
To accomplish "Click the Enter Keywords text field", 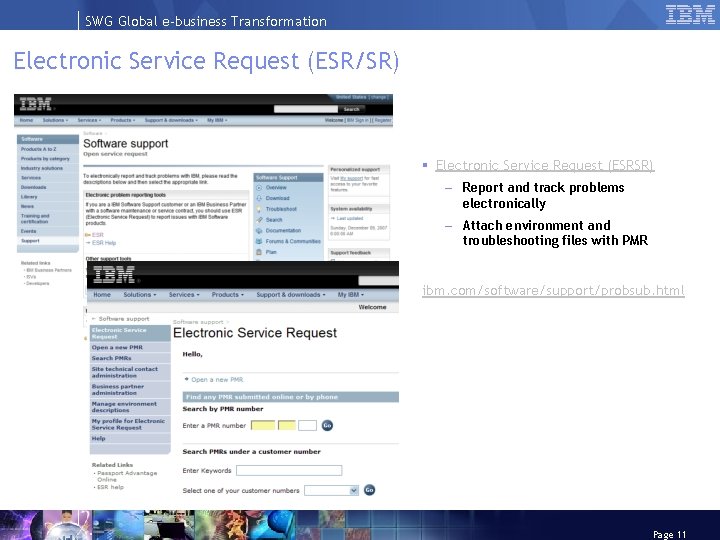I will pyautogui.click(x=289, y=470).
